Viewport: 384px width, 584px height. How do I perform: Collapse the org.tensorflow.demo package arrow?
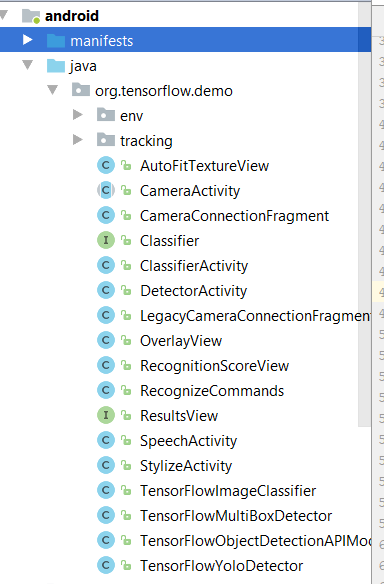point(52,90)
